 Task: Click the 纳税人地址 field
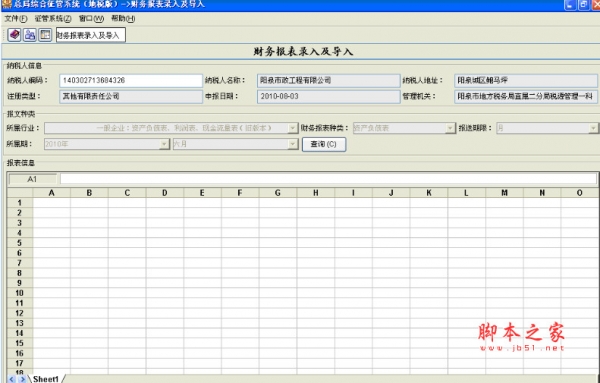526,80
